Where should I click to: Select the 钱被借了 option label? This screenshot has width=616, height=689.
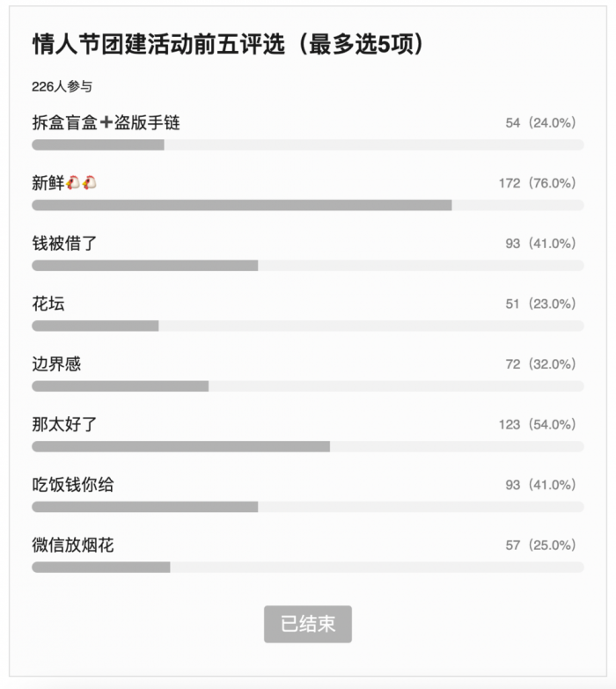pos(64,243)
